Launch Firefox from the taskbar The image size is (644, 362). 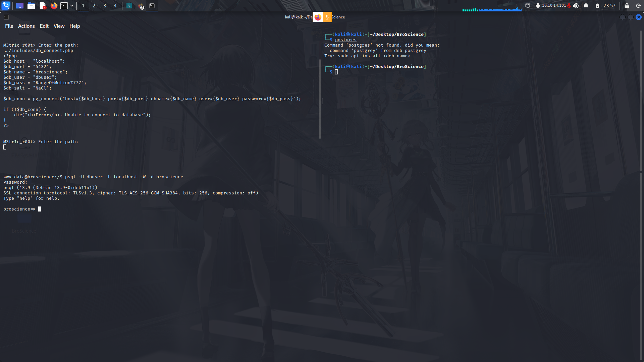point(54,6)
